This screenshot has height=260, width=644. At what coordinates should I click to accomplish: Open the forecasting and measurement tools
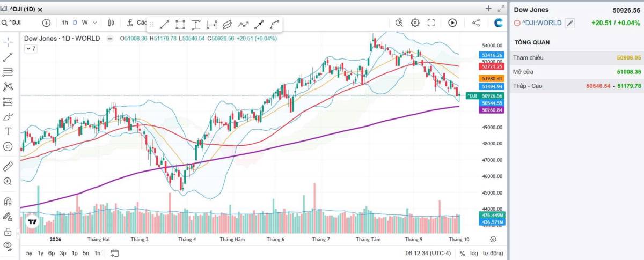pos(8,101)
